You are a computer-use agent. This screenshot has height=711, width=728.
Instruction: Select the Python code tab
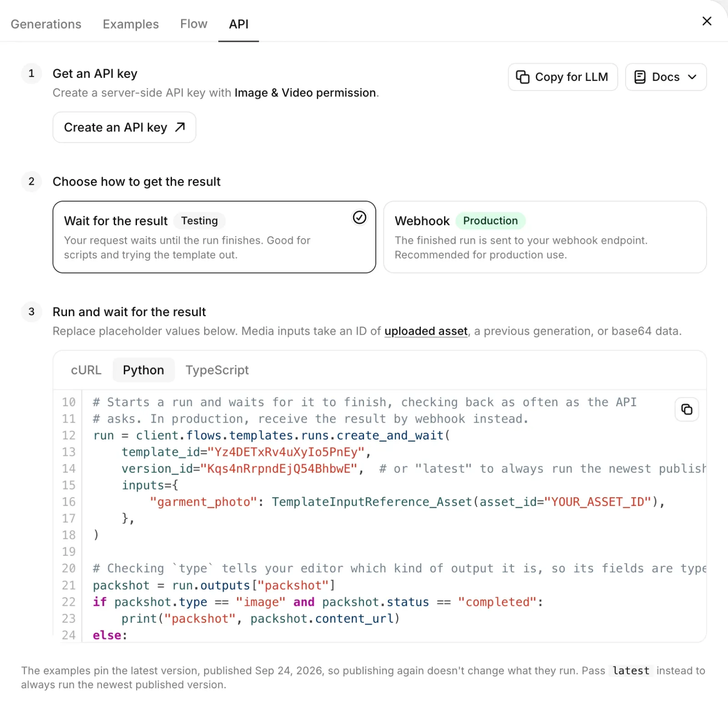[x=143, y=370]
